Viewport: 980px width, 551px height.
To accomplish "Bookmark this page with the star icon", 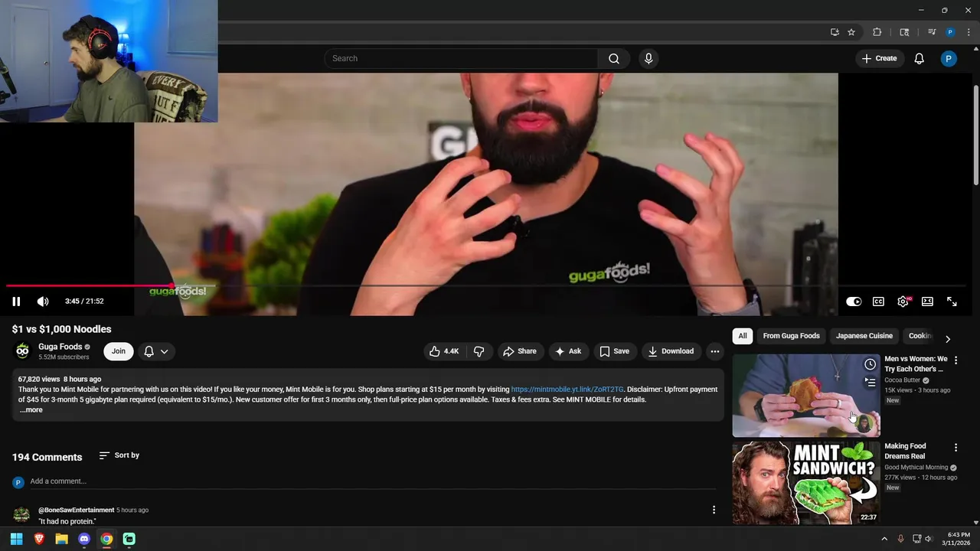I will click(851, 32).
